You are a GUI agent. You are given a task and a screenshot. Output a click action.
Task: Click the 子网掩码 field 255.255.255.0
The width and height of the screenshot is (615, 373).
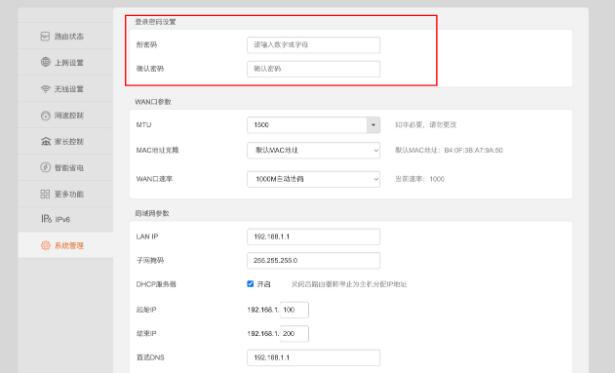313,260
